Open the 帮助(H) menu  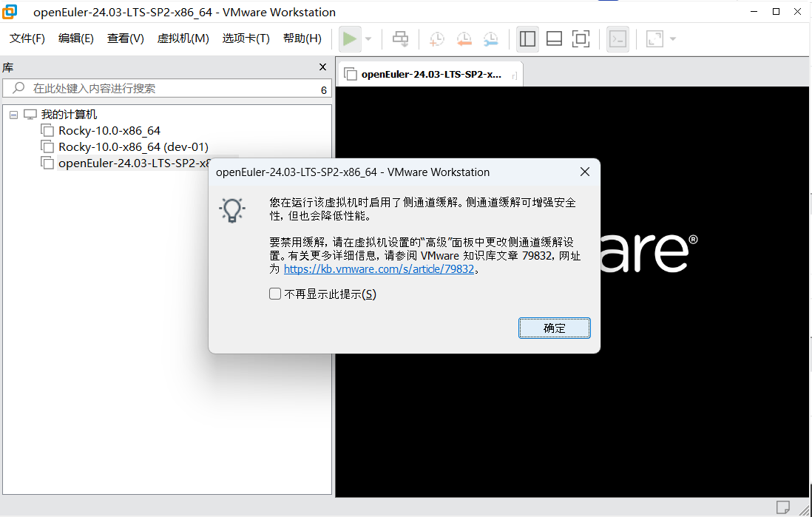tap(302, 38)
